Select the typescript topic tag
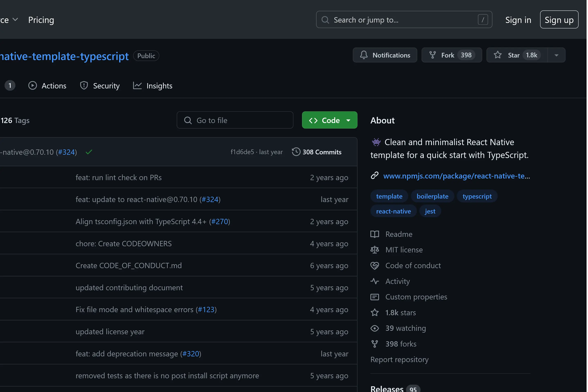The height and width of the screenshot is (392, 588). (x=477, y=196)
